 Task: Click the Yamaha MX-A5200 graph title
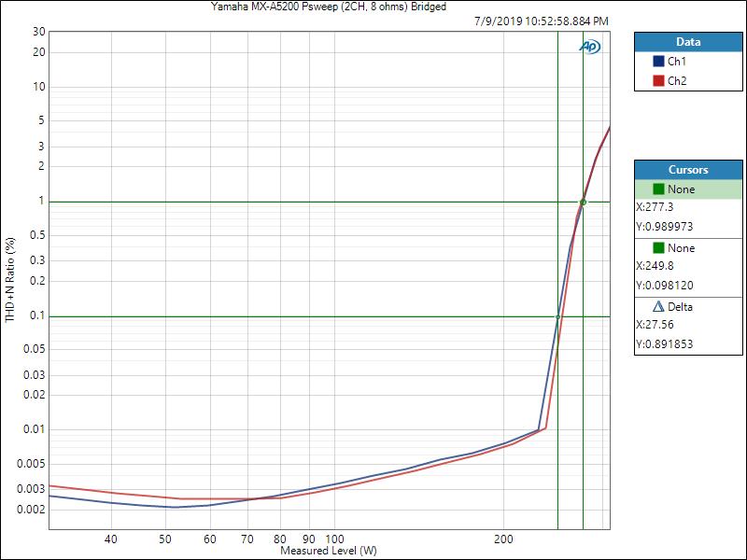324,7
